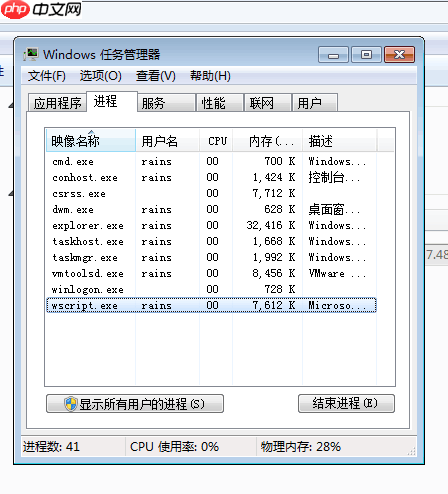Sort by 映像名称 column header

click(91, 141)
